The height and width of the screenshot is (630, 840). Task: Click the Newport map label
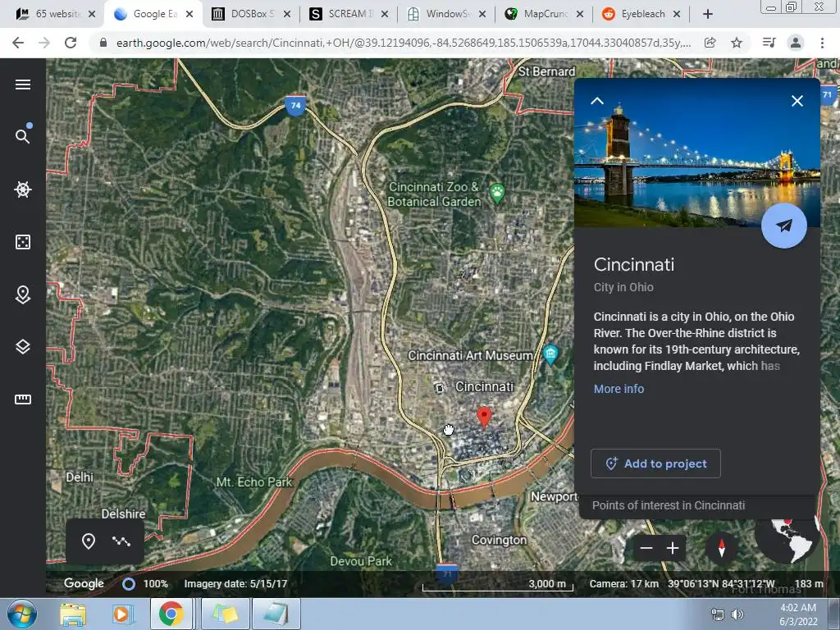point(554,497)
